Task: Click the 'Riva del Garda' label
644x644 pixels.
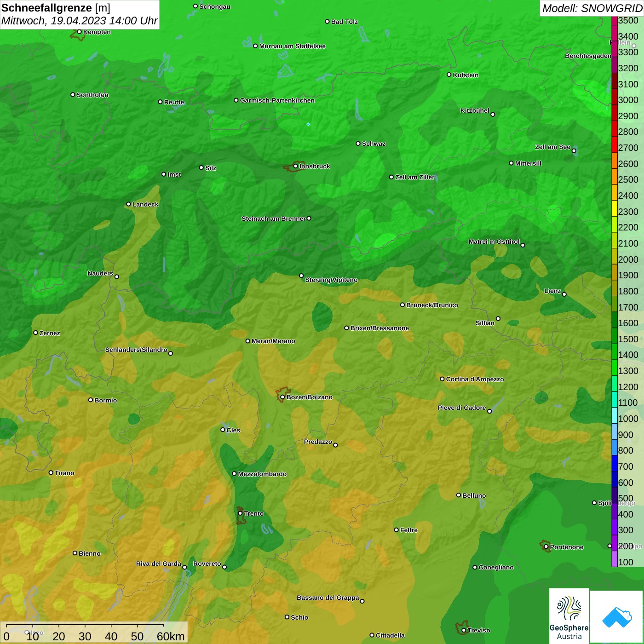Action: click(159, 563)
